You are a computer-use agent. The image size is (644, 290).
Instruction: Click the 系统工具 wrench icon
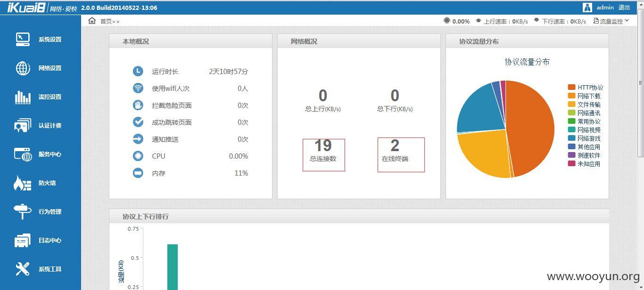pyautogui.click(x=23, y=269)
